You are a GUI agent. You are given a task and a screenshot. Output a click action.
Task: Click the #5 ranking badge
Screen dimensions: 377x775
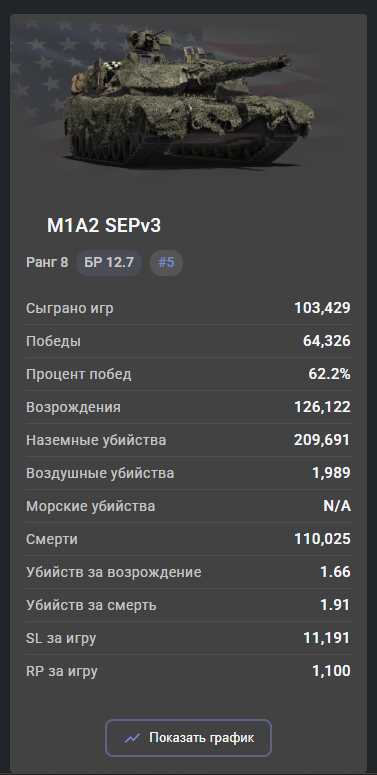[x=166, y=262]
